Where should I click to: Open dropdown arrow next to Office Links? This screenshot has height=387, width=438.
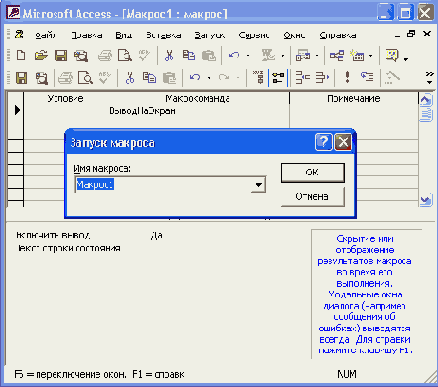[x=283, y=56]
